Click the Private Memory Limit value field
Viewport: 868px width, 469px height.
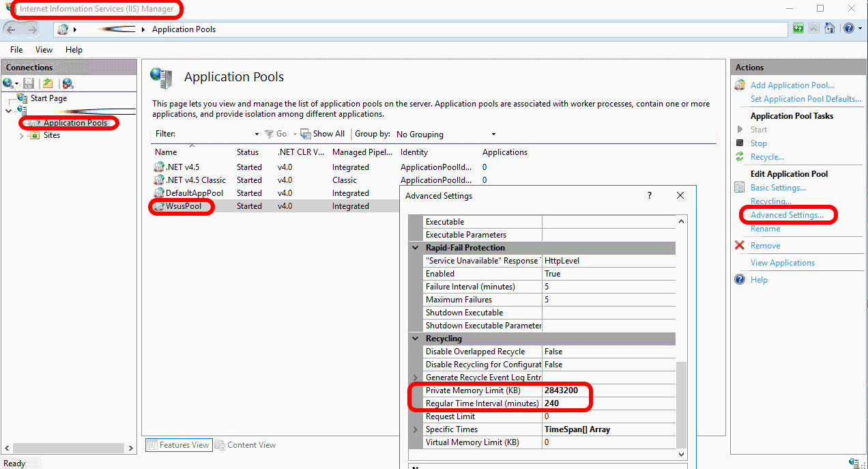tap(609, 390)
